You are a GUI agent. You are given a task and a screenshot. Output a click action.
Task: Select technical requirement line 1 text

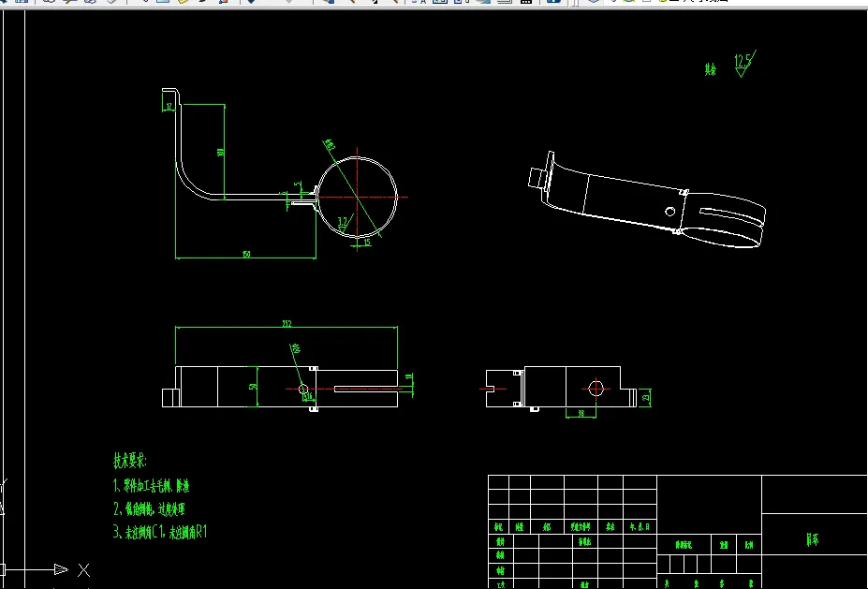(151, 486)
